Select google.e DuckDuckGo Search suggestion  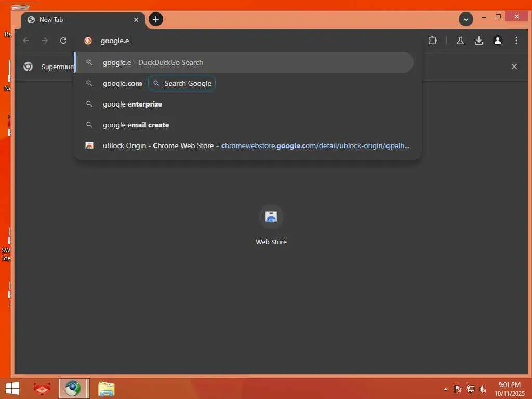[x=244, y=62]
